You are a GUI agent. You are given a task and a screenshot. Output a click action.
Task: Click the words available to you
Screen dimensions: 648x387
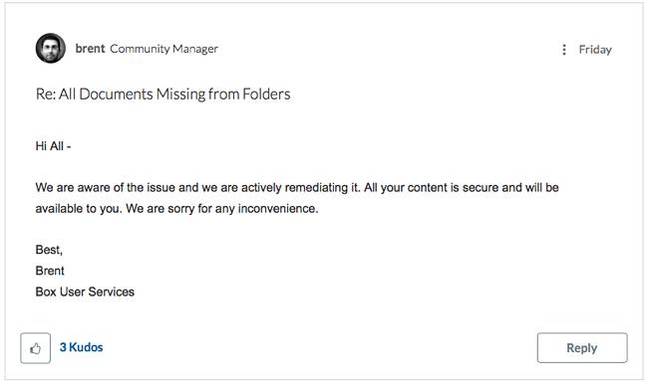[79, 208]
